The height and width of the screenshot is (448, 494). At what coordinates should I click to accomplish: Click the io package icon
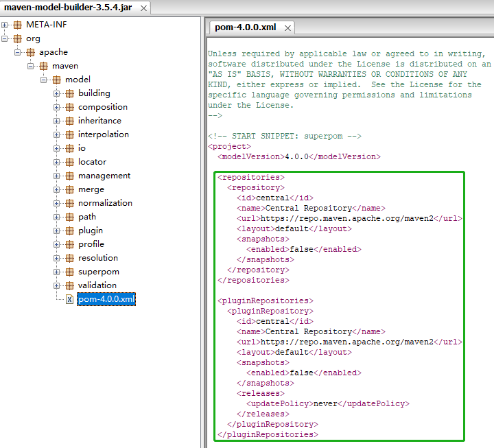[x=69, y=148]
